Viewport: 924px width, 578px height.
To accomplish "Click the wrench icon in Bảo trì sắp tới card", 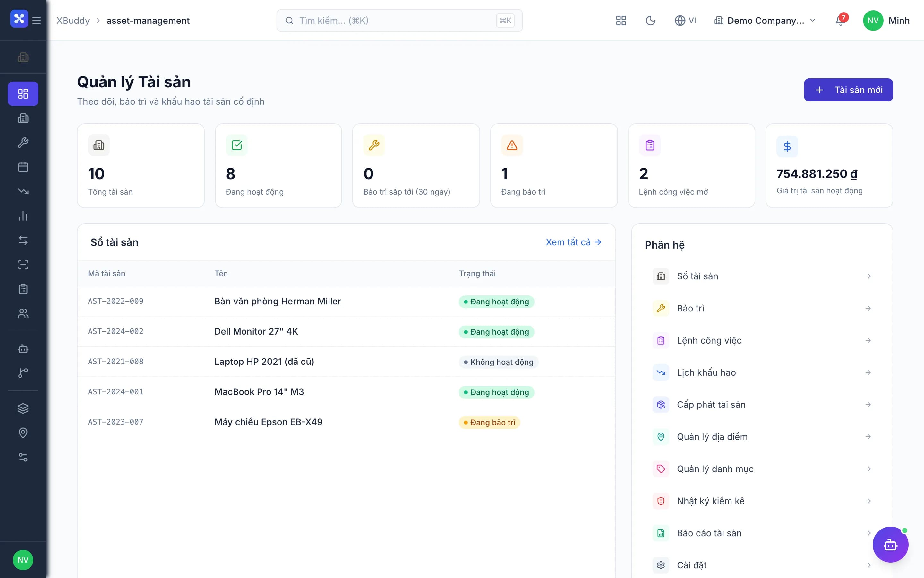I will coord(374,145).
